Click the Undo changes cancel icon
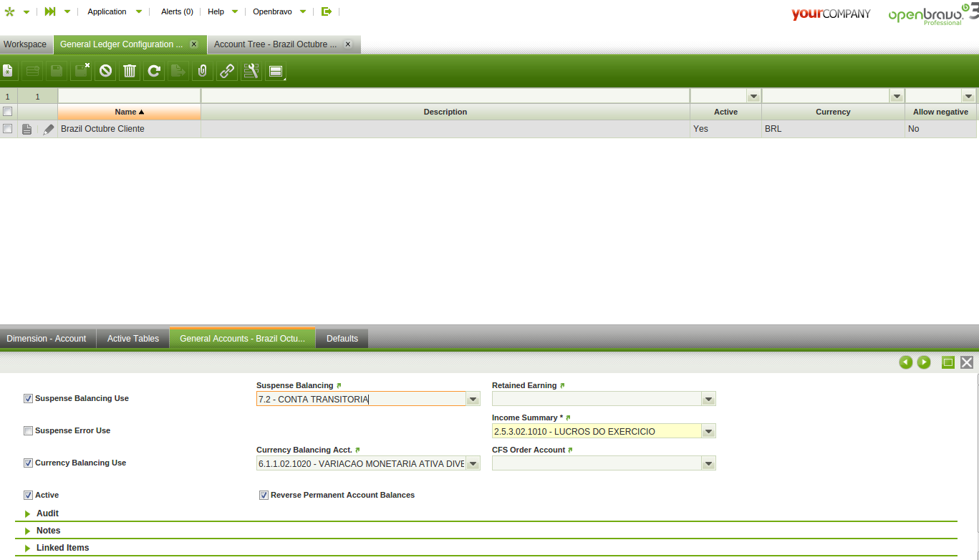 (105, 71)
